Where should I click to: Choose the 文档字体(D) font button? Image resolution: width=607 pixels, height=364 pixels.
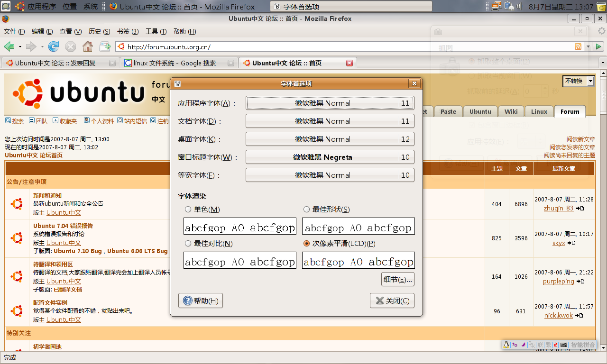(x=330, y=121)
